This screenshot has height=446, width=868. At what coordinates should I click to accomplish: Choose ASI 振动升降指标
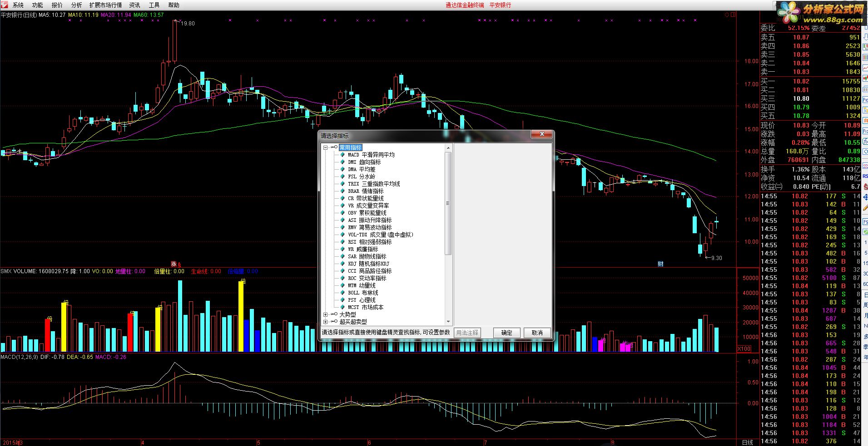click(370, 220)
